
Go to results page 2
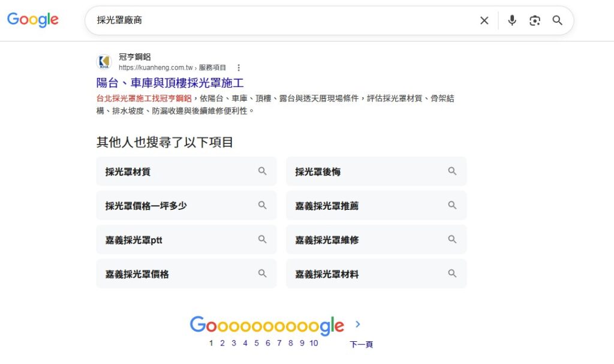222,343
